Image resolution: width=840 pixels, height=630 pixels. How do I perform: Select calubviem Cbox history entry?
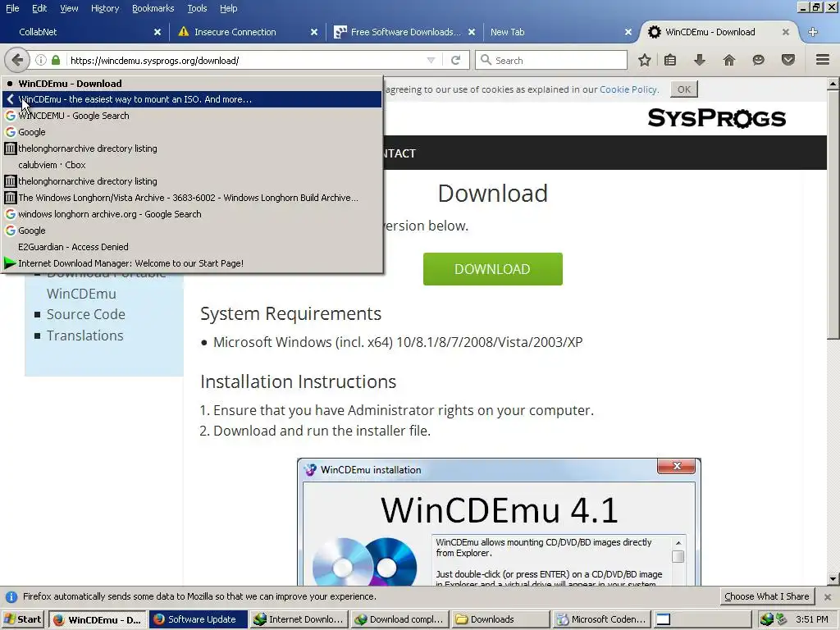point(192,165)
